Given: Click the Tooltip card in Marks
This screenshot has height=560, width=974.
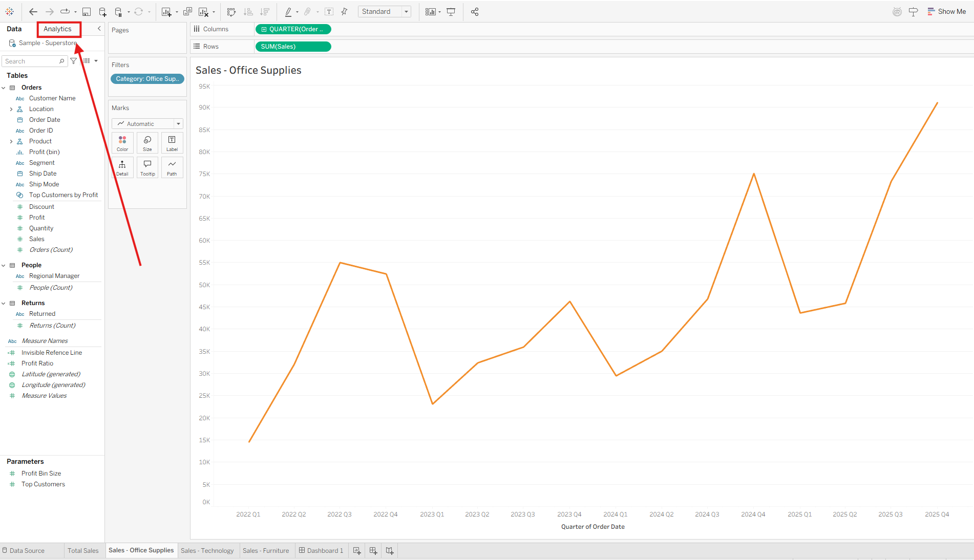Looking at the screenshot, I should coord(147,167).
